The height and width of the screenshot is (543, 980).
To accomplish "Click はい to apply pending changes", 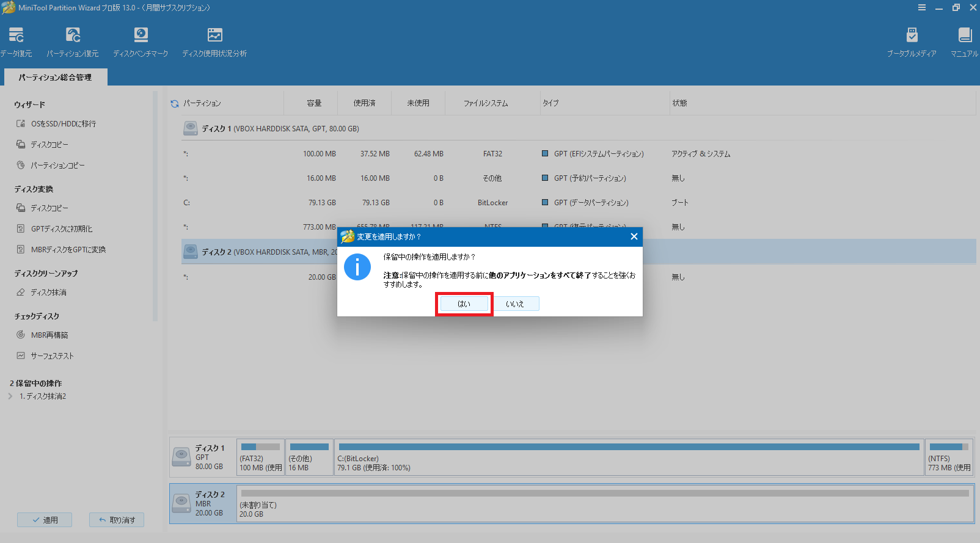I will (x=464, y=304).
